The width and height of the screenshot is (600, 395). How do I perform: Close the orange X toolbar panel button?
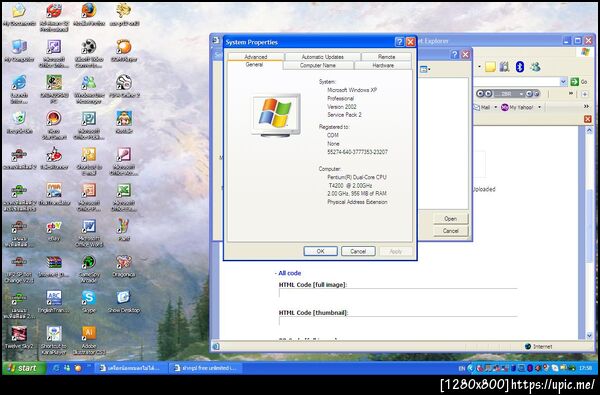pyautogui.click(x=588, y=119)
